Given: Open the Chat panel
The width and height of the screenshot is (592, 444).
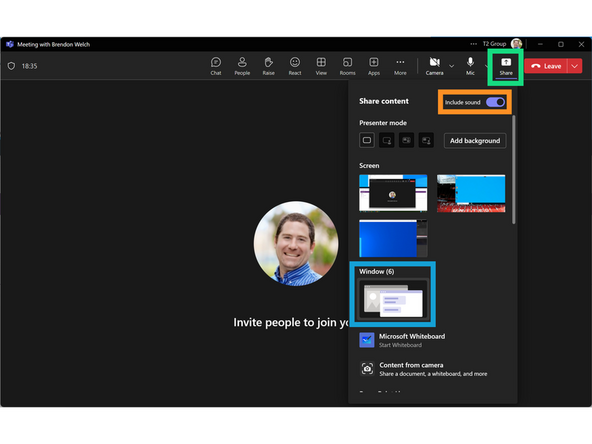Looking at the screenshot, I should click(216, 66).
